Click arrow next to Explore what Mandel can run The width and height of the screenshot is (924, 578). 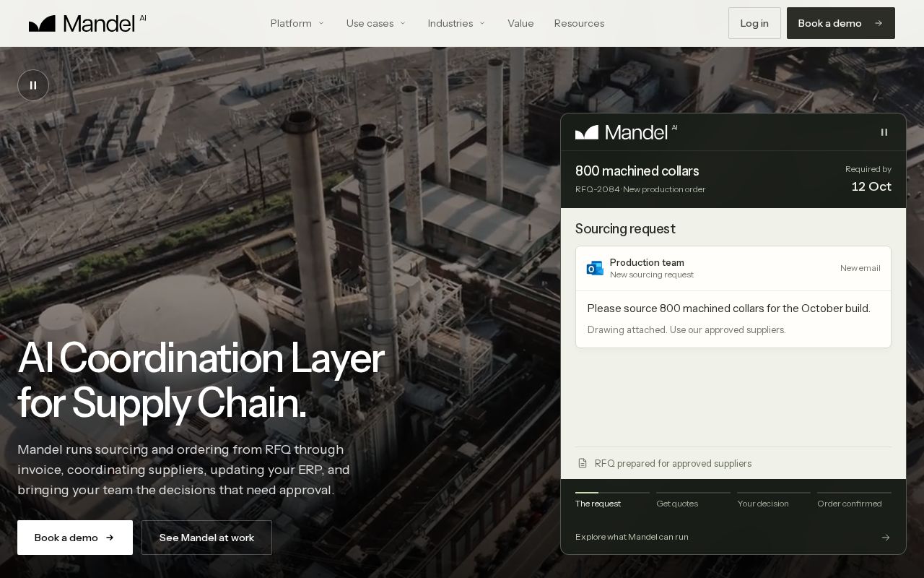pyautogui.click(x=886, y=537)
